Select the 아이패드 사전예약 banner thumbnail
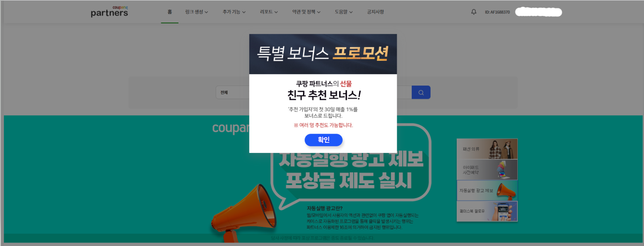Viewport: 644px width, 246px height. pyautogui.click(x=487, y=170)
